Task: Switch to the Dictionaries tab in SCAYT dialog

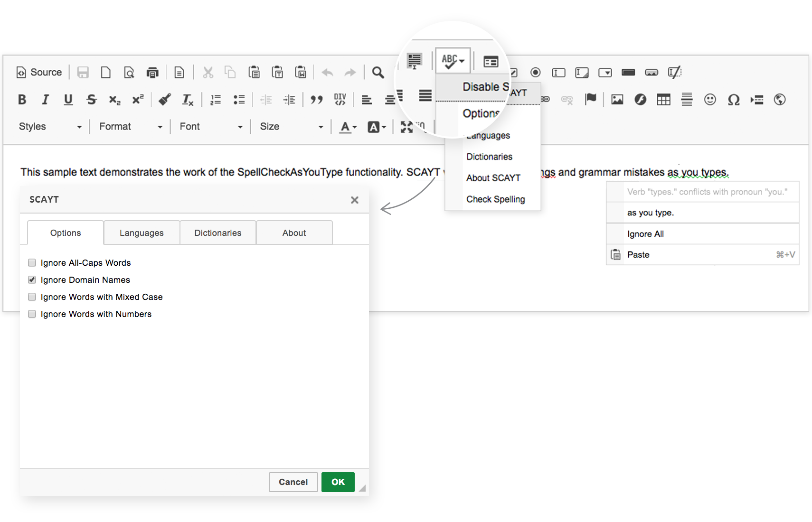Action: [x=218, y=233]
